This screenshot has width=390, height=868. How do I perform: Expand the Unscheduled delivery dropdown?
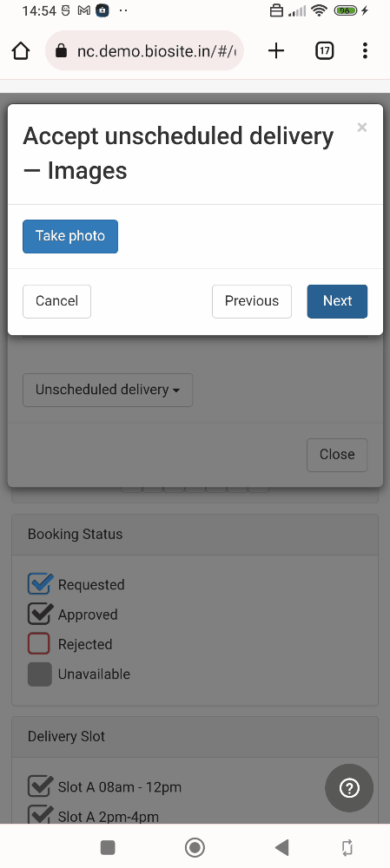[108, 390]
